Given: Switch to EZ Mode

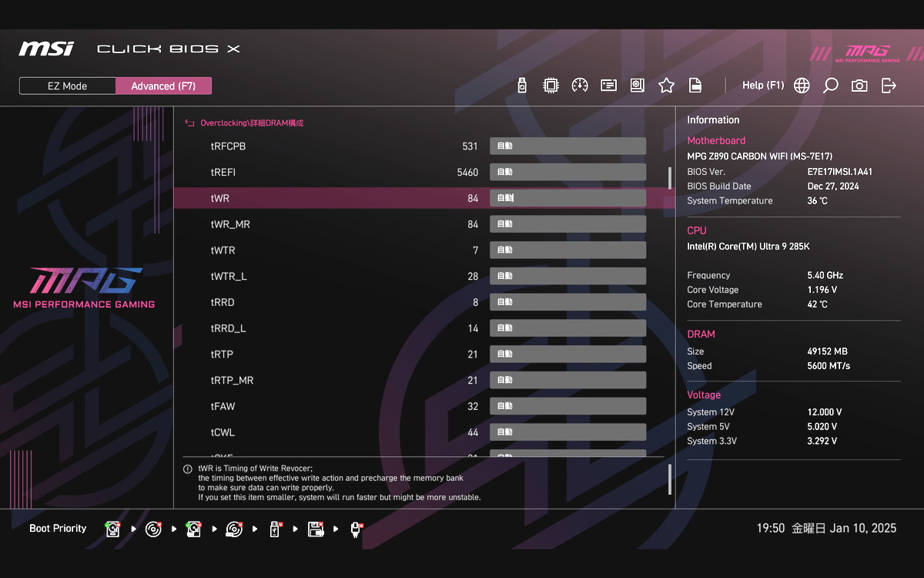Looking at the screenshot, I should [68, 86].
